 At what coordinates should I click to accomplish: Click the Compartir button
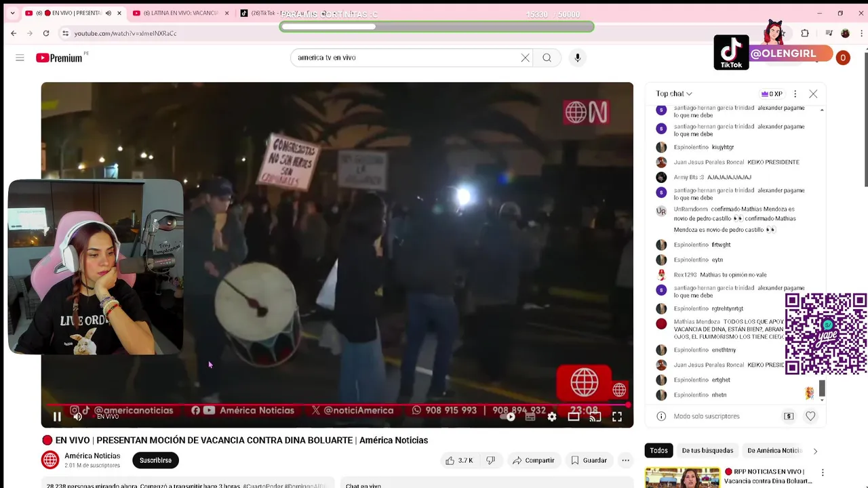point(533,460)
